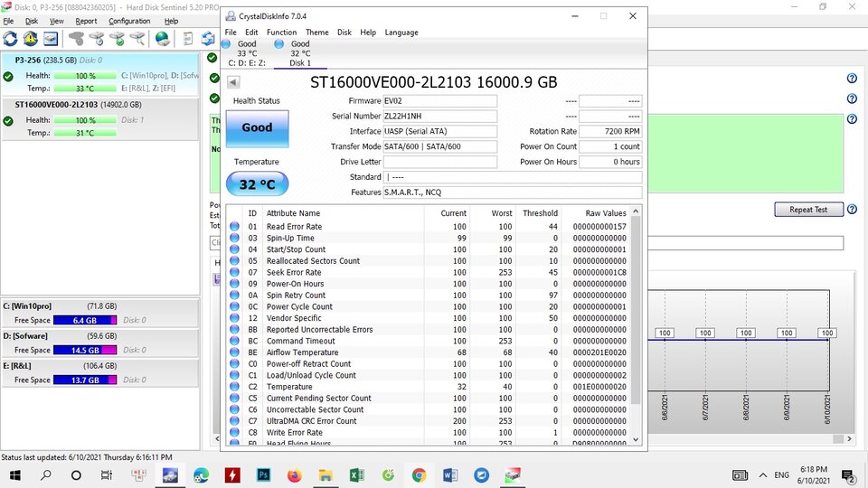Image resolution: width=868 pixels, height=488 pixels.
Task: Click the Drive Letter field
Action: point(440,162)
